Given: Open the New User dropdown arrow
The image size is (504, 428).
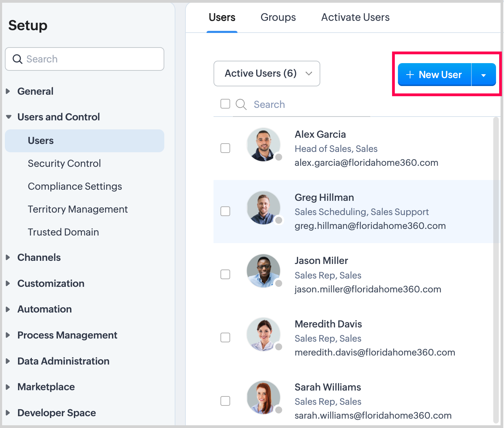Looking at the screenshot, I should [x=484, y=75].
